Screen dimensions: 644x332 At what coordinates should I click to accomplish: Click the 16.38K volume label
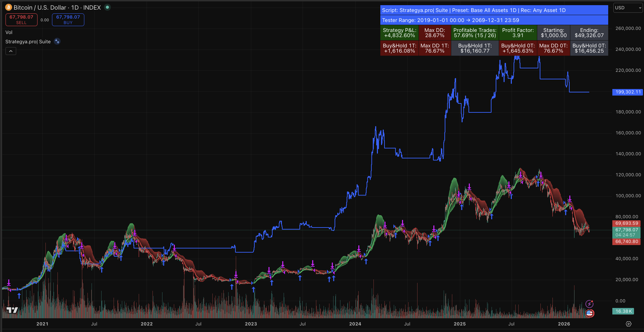[623, 311]
